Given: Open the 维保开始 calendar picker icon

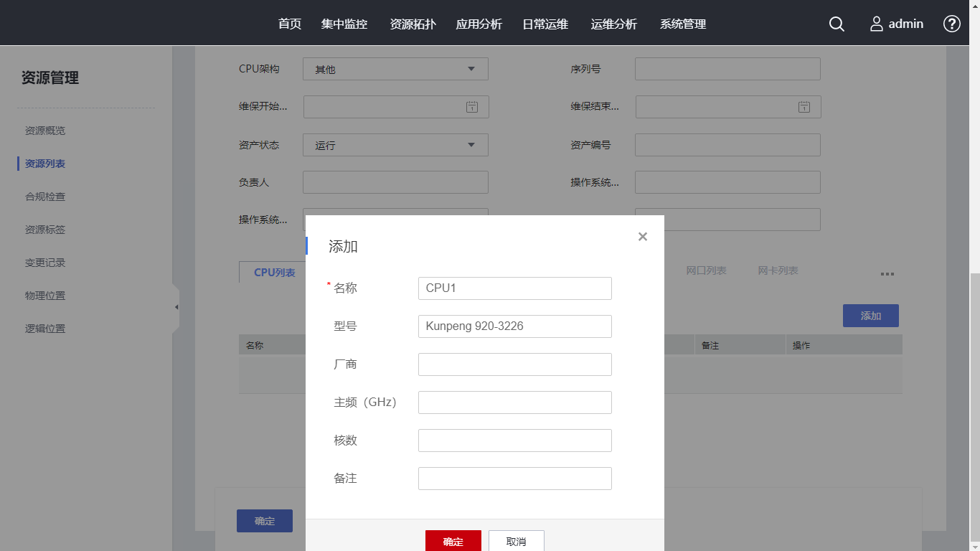Looking at the screenshot, I should [x=471, y=107].
